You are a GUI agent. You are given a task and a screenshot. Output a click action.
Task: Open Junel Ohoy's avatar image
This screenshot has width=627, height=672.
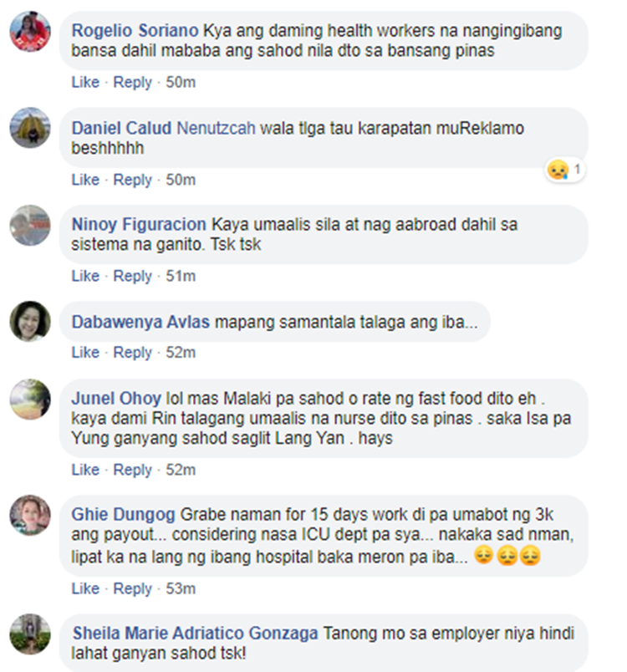[x=30, y=399]
